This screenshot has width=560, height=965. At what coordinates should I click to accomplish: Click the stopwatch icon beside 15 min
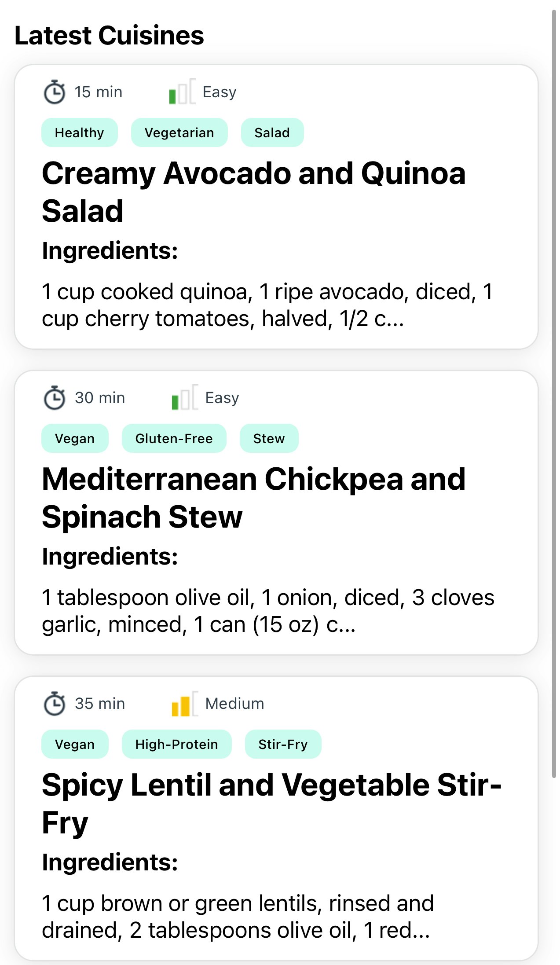click(x=55, y=92)
